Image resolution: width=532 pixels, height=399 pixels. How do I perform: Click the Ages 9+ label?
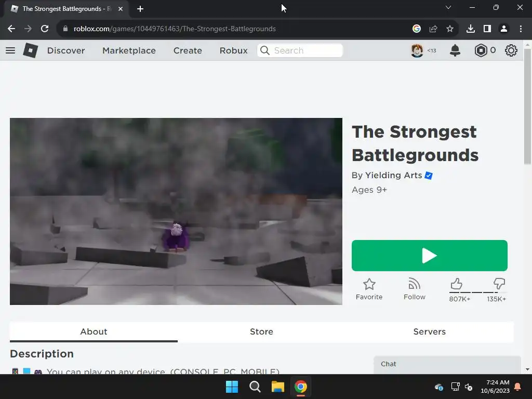click(x=369, y=190)
